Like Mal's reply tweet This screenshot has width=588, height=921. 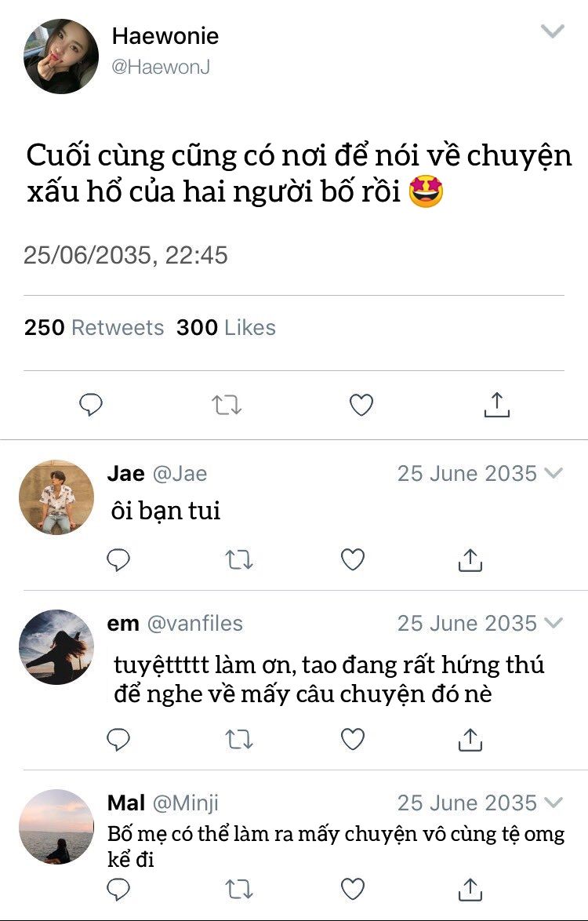coord(353,888)
